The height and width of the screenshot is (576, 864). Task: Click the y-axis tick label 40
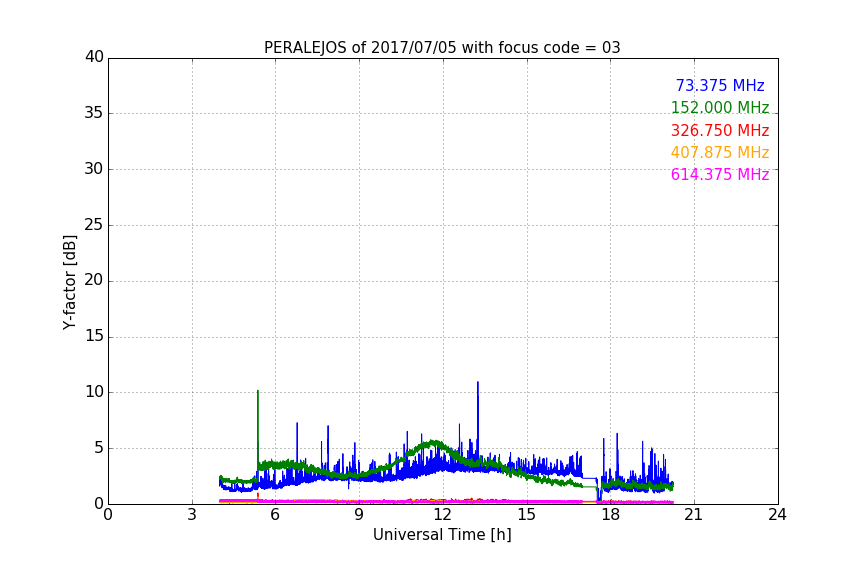pos(94,57)
